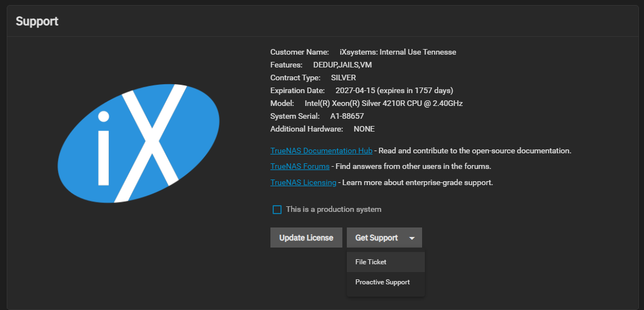Choose Proactive Support menu entry
The width and height of the screenshot is (644, 310).
(382, 282)
